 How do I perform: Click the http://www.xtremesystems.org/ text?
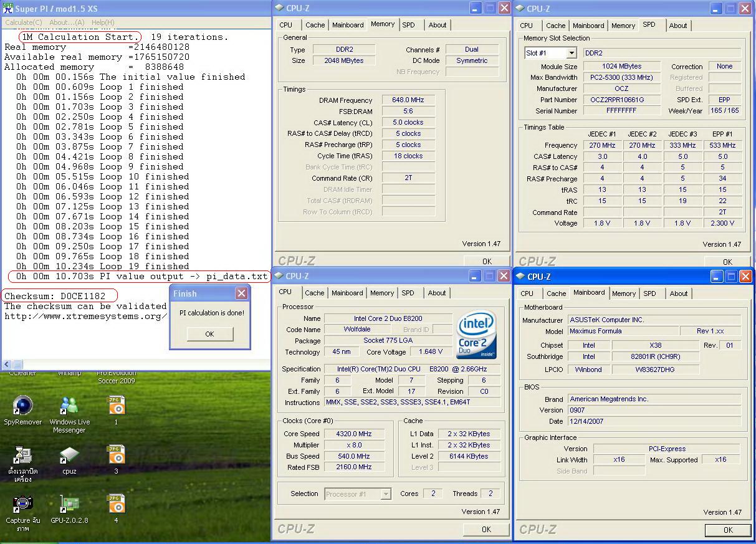point(85,316)
